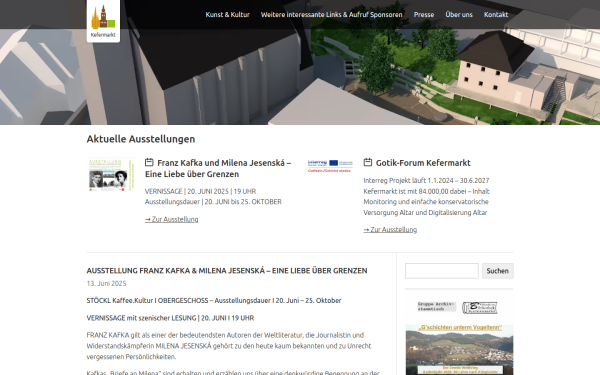
Task: Follow Zur Ausstellung link under Gotik-Forum
Action: (390, 230)
